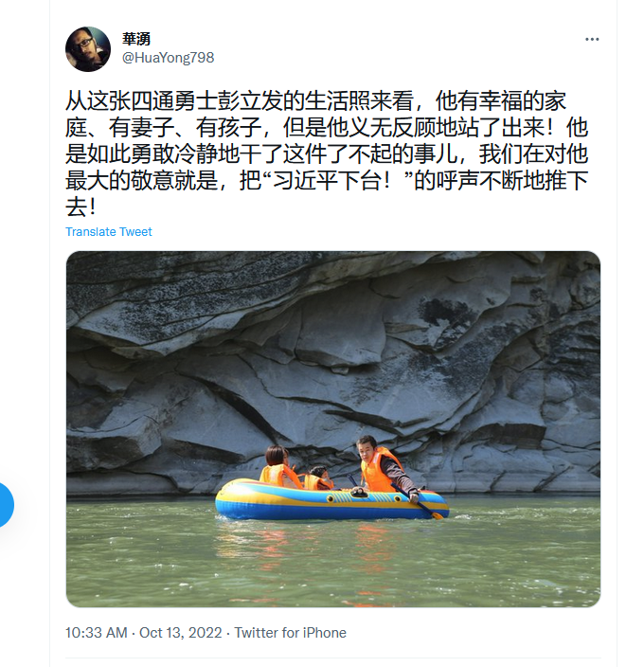The image size is (644, 667).
Task: Click the Oct 13, 2022 date
Action: pyautogui.click(x=180, y=633)
